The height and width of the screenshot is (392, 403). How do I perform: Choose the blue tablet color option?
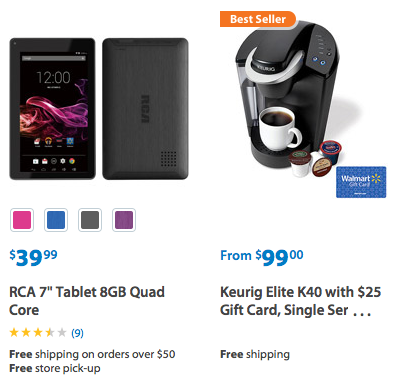tap(56, 220)
